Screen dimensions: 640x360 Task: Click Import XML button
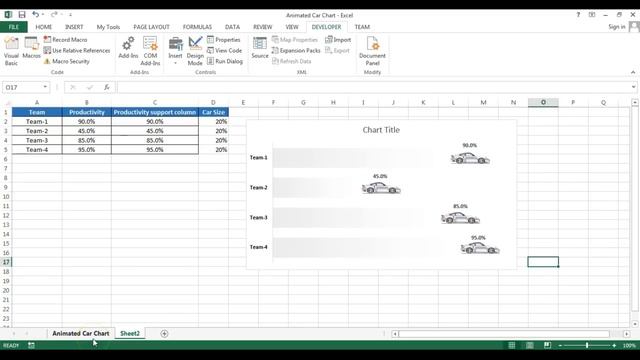pyautogui.click(x=338, y=40)
